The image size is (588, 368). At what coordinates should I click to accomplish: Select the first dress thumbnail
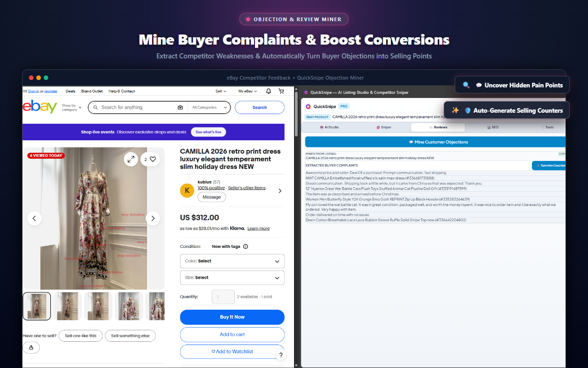click(37, 306)
